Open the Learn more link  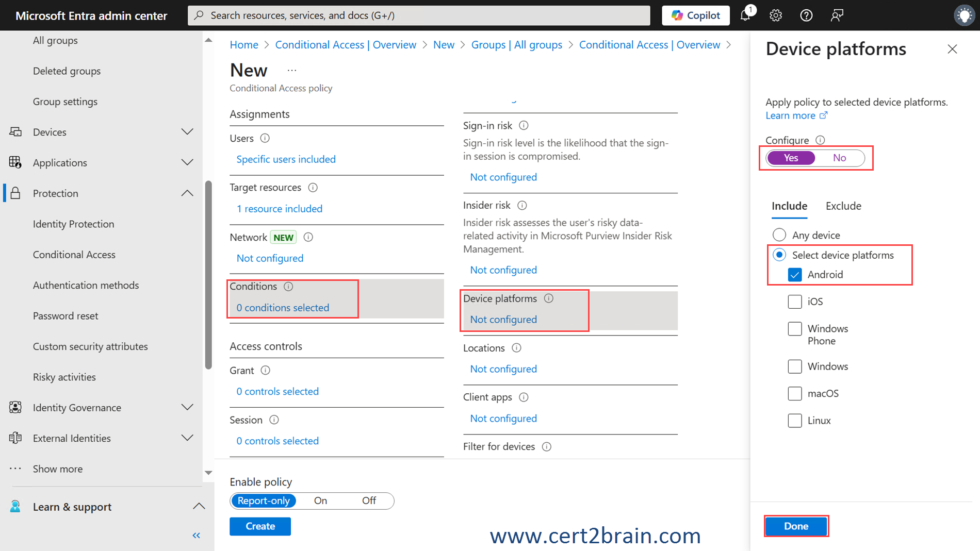tap(796, 115)
